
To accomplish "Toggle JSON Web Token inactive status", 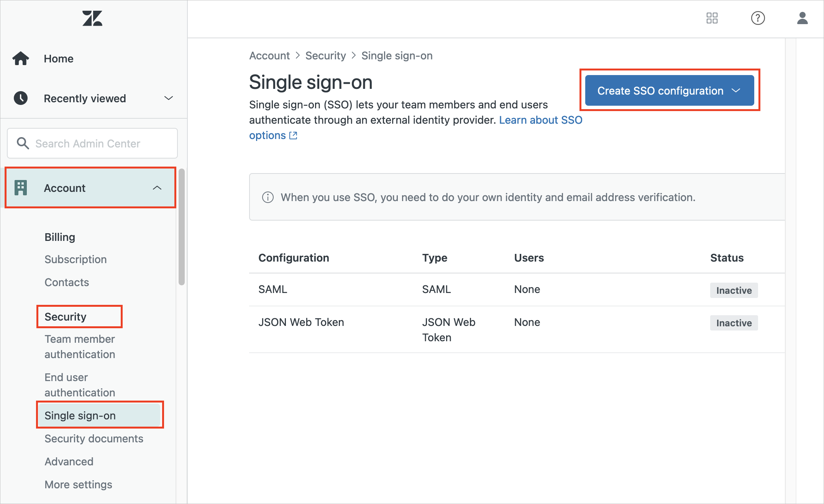I will [x=734, y=323].
